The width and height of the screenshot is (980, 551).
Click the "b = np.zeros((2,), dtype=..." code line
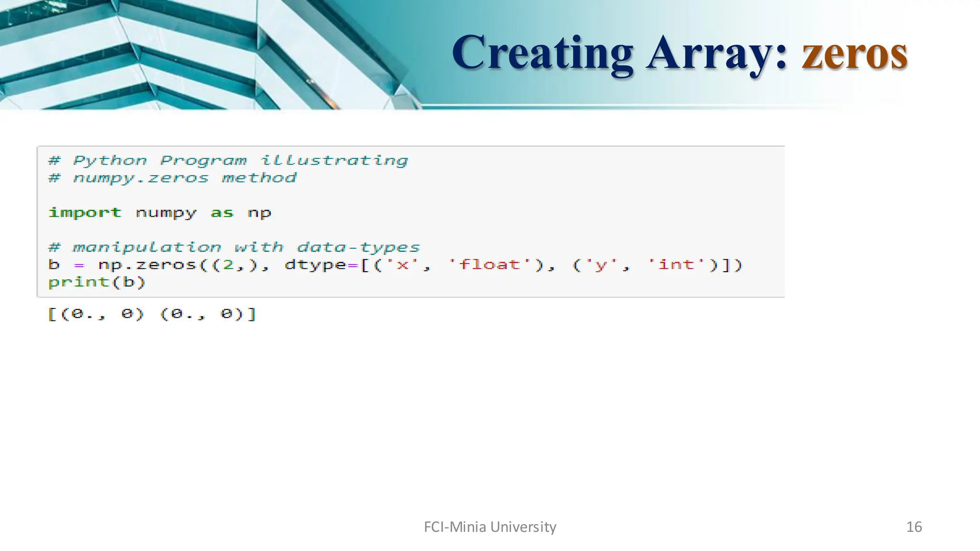[x=395, y=265]
